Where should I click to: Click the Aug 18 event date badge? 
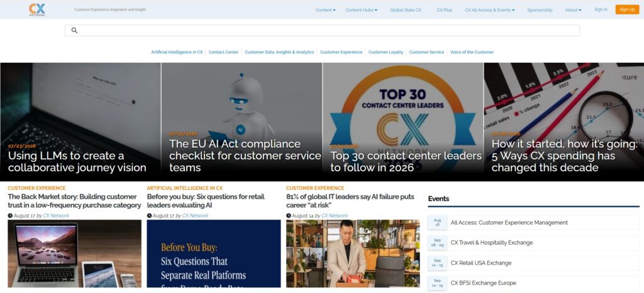pos(438,223)
